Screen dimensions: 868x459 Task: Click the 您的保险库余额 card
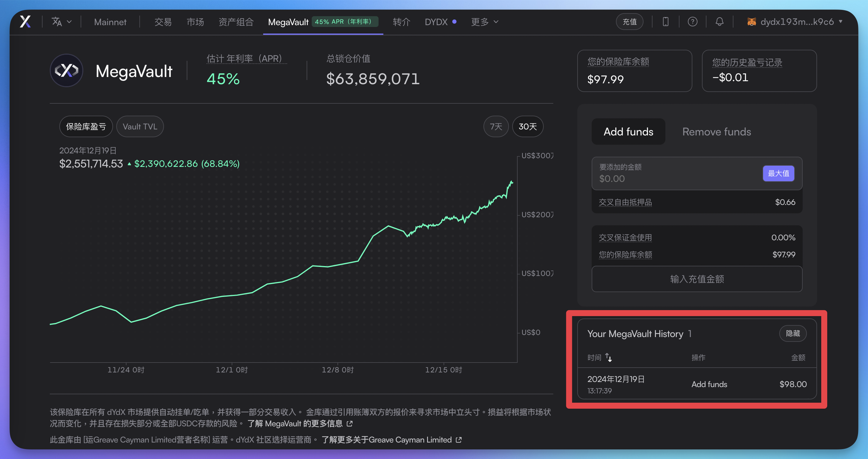point(635,71)
